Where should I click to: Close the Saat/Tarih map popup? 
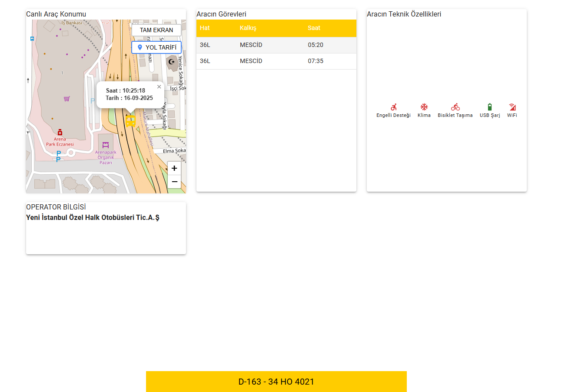click(x=159, y=87)
